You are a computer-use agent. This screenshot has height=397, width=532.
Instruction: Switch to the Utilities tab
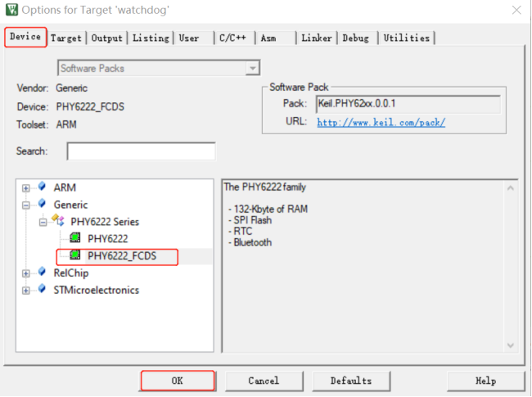click(x=407, y=38)
